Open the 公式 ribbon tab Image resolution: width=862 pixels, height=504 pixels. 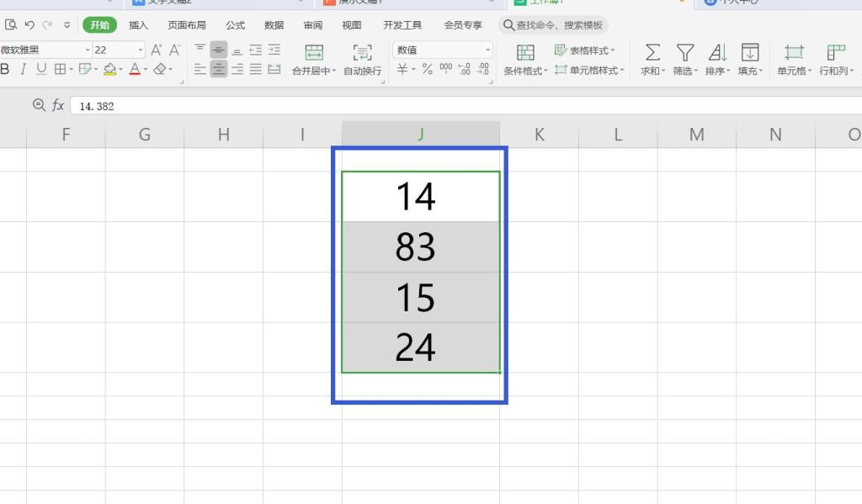pos(236,25)
